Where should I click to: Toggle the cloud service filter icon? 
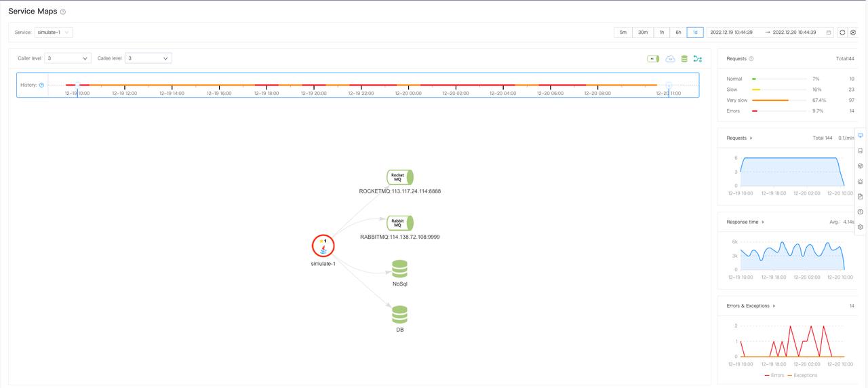[x=671, y=59]
